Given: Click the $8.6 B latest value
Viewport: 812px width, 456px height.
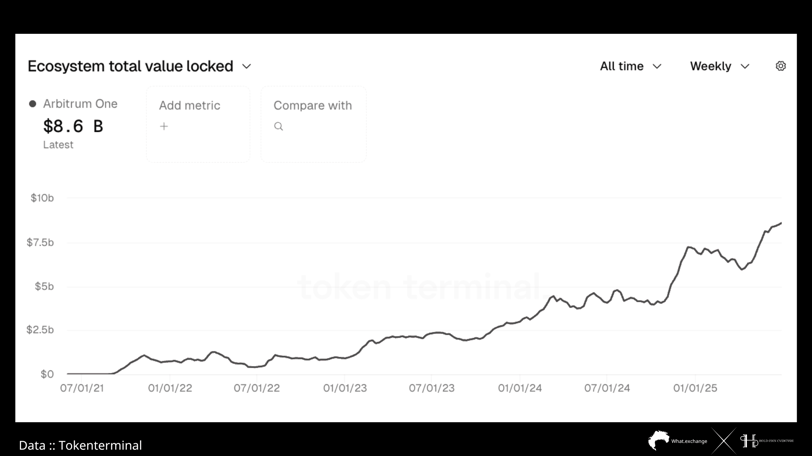Looking at the screenshot, I should [73, 126].
